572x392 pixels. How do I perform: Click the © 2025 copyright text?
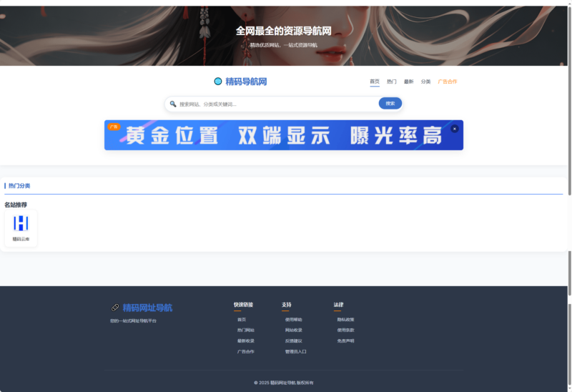point(283,383)
